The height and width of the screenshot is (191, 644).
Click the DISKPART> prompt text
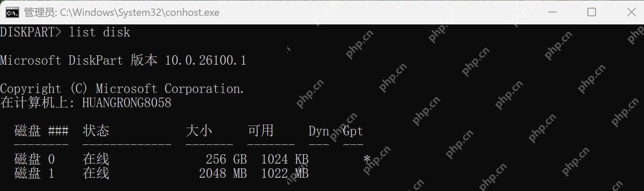pyautogui.click(x=31, y=32)
